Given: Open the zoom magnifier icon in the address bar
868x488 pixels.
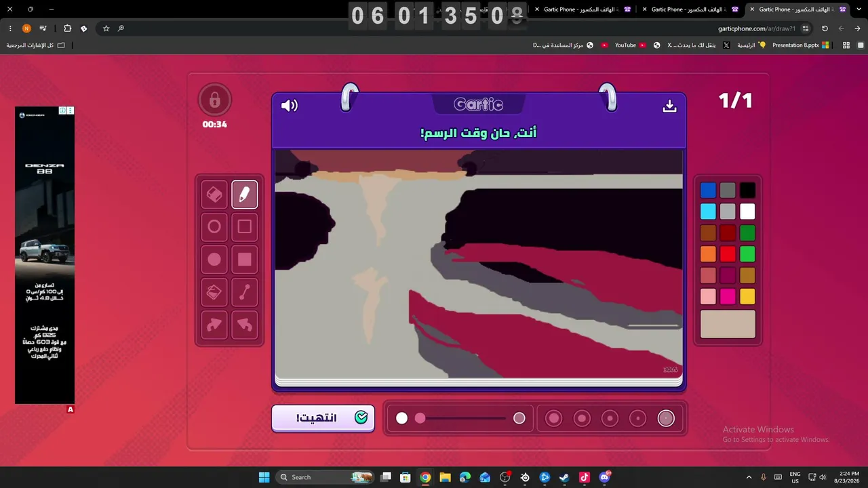Looking at the screenshot, I should click(121, 28).
